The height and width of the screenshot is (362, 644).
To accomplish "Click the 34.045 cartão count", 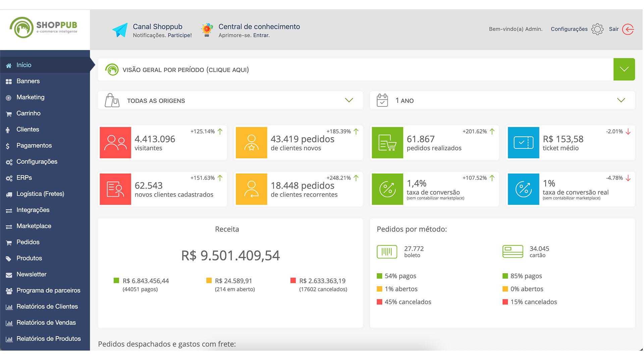I will click(x=539, y=249).
